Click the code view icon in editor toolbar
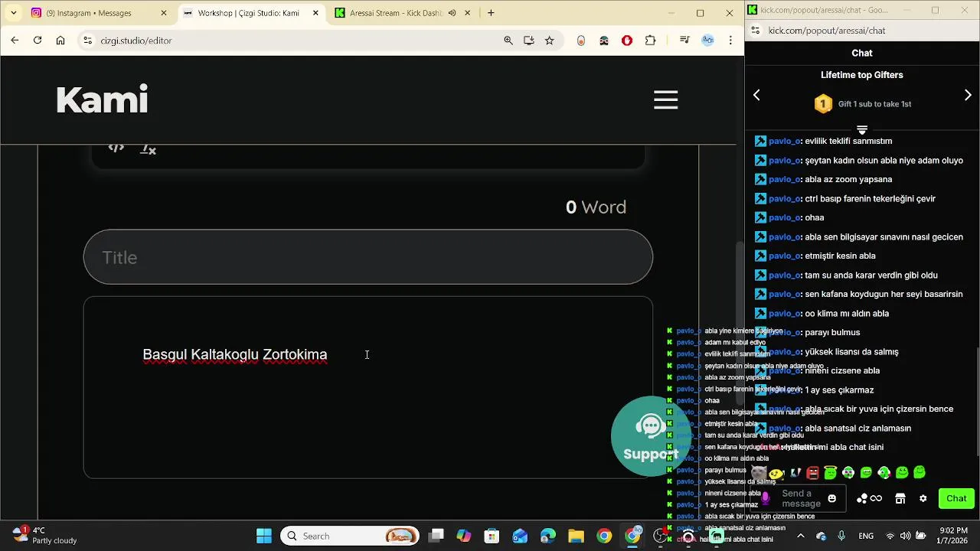This screenshot has height=551, width=980. [116, 148]
